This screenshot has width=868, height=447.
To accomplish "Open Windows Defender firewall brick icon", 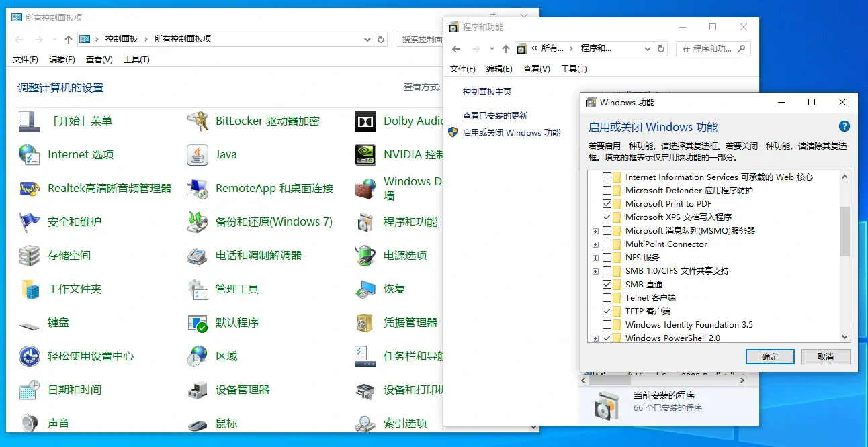I will pos(365,189).
